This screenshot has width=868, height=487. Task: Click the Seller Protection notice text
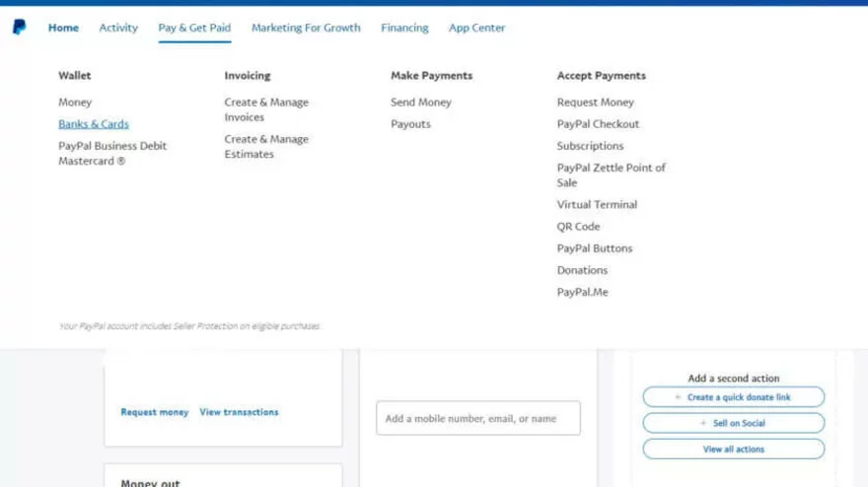click(189, 326)
